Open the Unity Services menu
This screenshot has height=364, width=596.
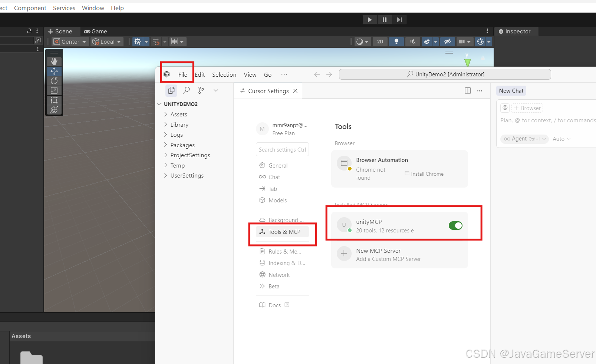point(64,8)
